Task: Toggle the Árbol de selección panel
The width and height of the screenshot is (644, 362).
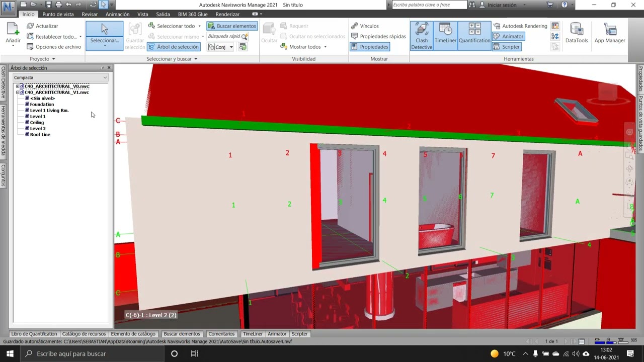Action: pyautogui.click(x=174, y=47)
